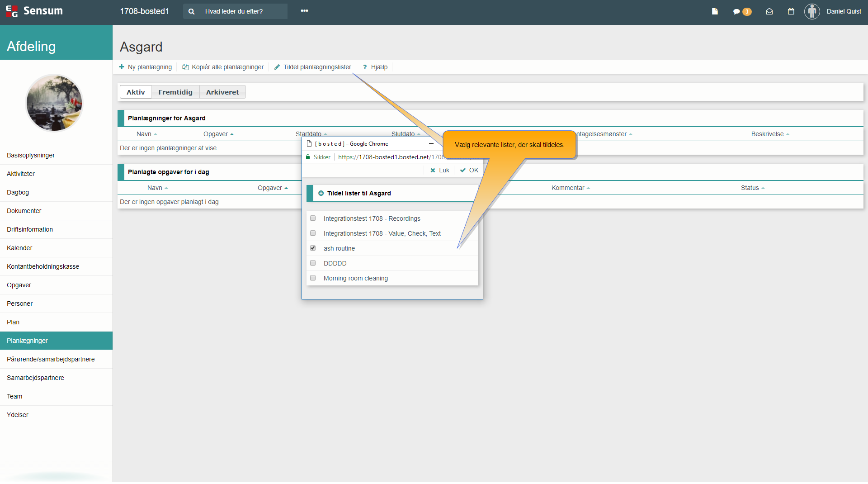The width and height of the screenshot is (868, 484).
Task: Open Ydelser in sidebar
Action: pyautogui.click(x=56, y=415)
